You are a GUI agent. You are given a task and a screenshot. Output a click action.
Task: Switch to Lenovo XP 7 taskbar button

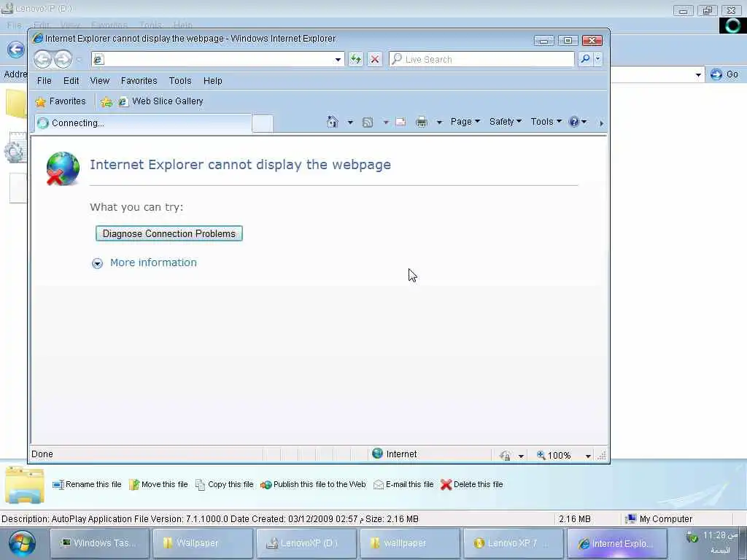(513, 543)
